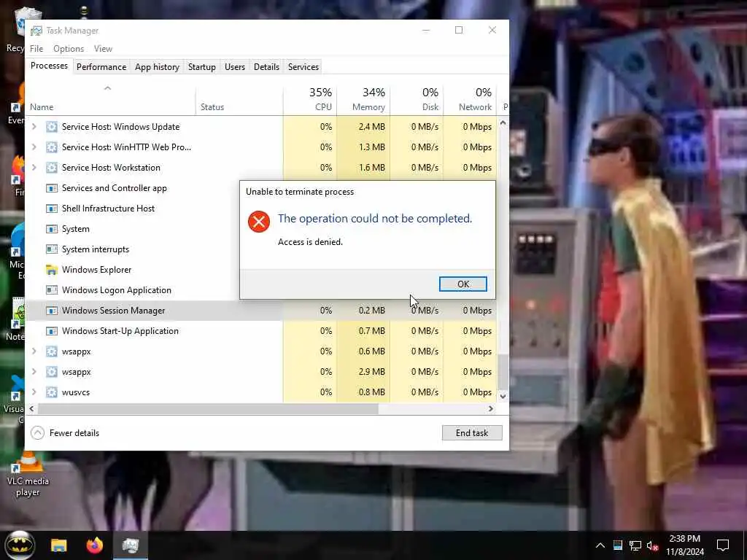Click the Task Manager title bar icon

(36, 31)
